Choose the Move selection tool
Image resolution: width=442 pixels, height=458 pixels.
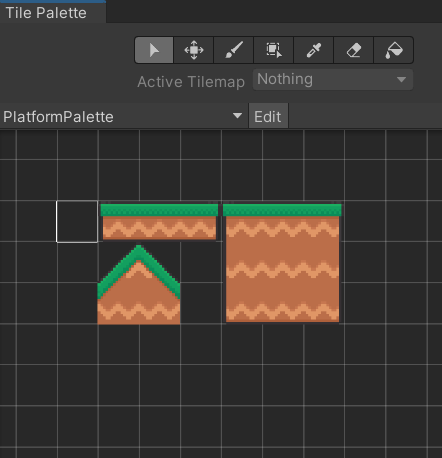(194, 50)
